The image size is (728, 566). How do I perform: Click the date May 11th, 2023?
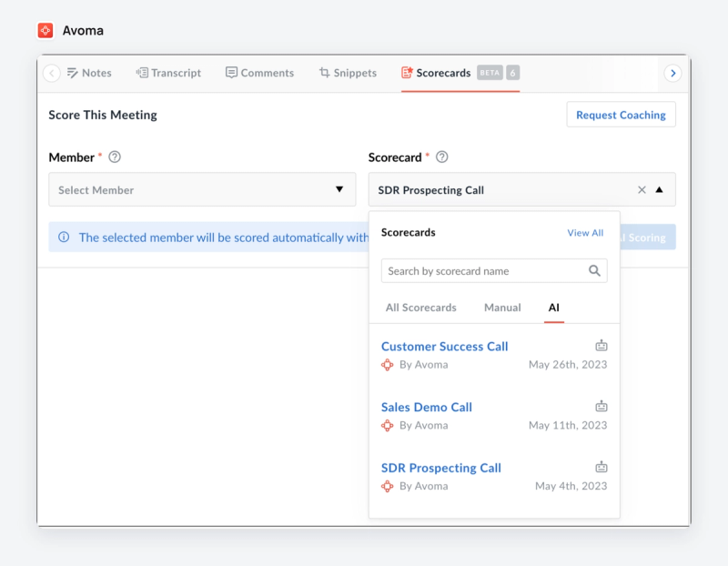pos(568,425)
